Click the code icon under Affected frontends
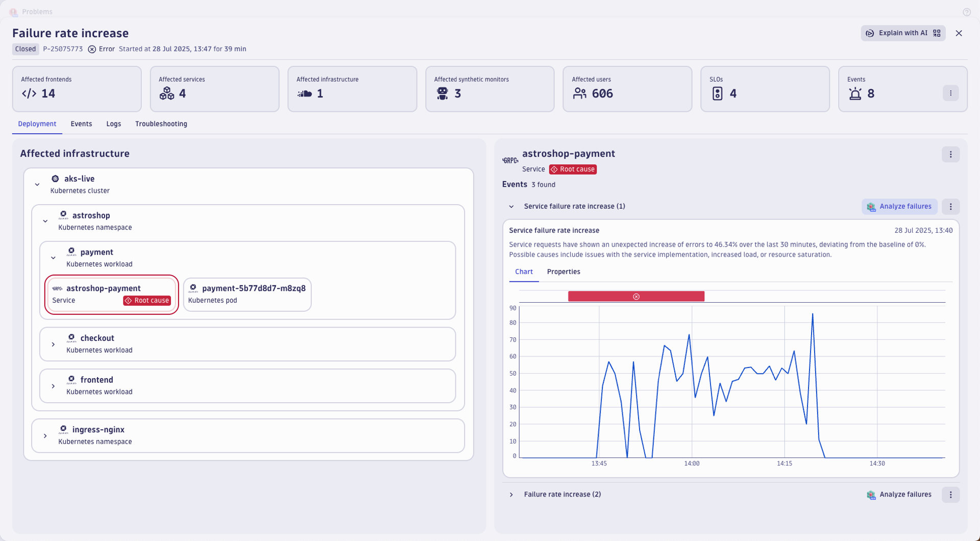Screen dimensions: 980x541 [x=29, y=93]
